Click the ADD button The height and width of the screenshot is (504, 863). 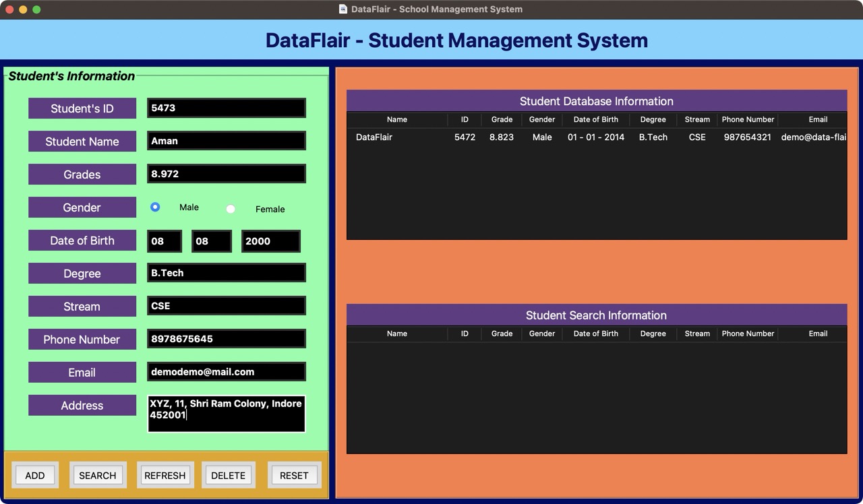pyautogui.click(x=35, y=475)
